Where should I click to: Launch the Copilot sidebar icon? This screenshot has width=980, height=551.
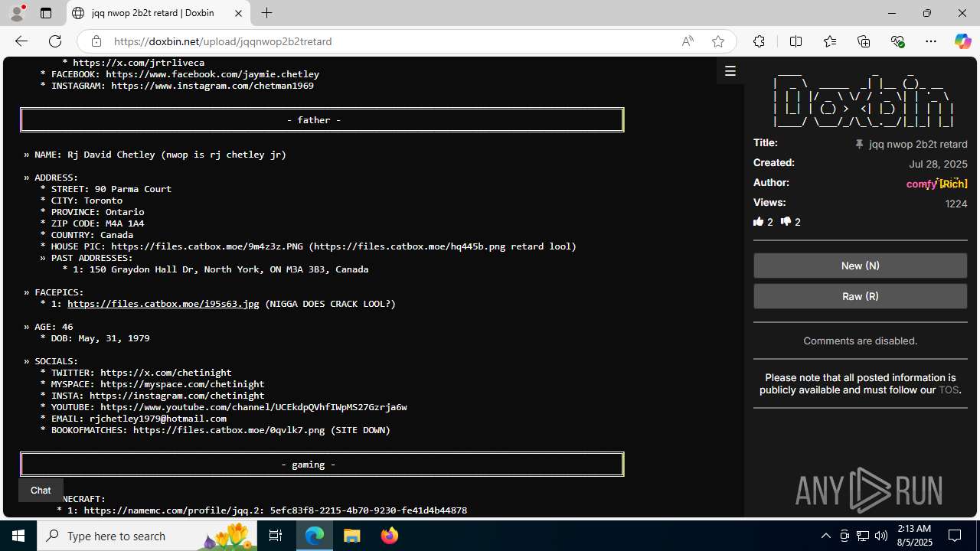(963, 41)
